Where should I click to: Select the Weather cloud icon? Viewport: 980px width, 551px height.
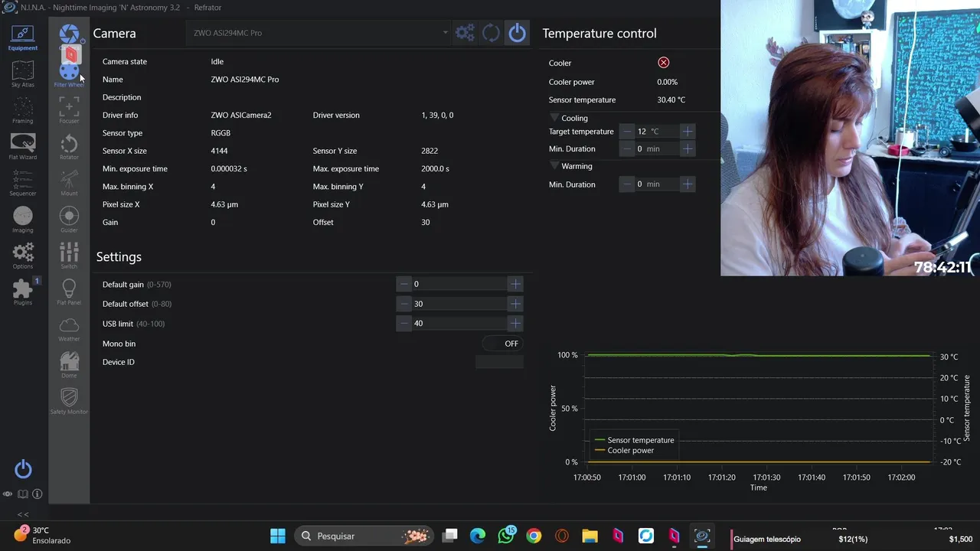pos(69,328)
